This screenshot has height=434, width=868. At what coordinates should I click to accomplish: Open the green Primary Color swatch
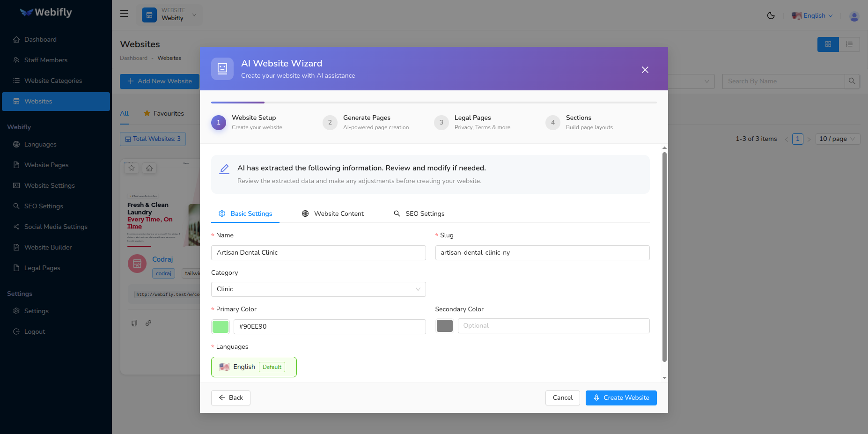[x=220, y=326]
